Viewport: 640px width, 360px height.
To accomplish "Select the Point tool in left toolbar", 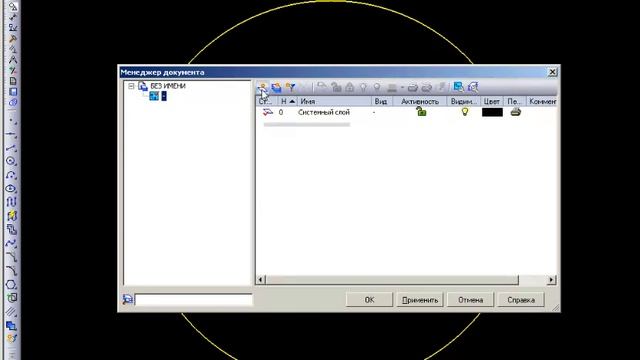I will (12, 121).
